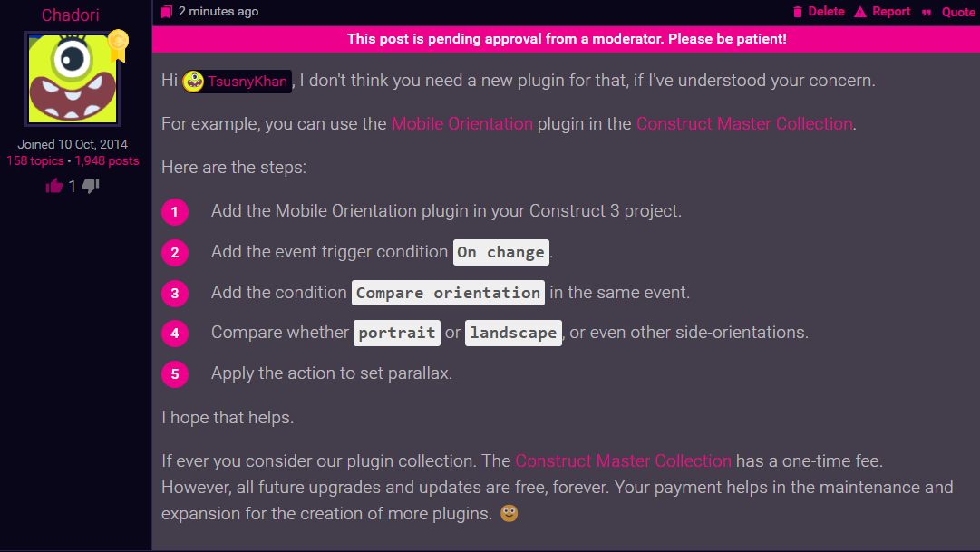Click the Report post button

(882, 12)
